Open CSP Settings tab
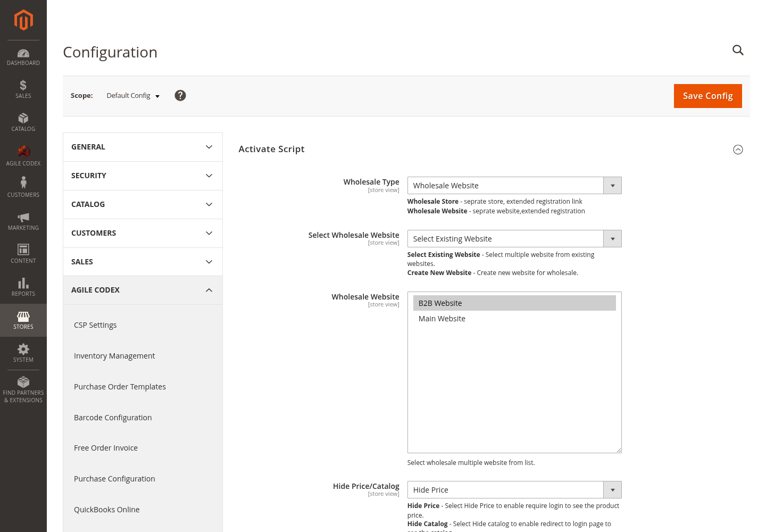The height and width of the screenshot is (532, 766). (x=95, y=325)
